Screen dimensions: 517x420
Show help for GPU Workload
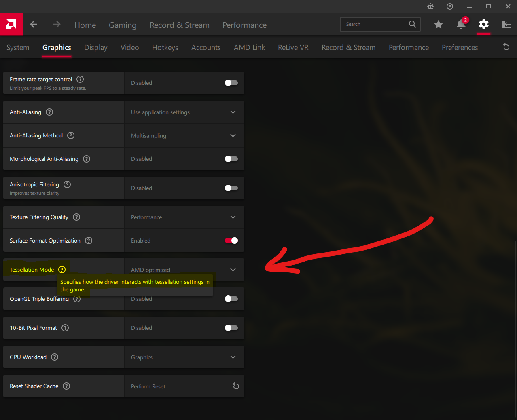(x=55, y=357)
